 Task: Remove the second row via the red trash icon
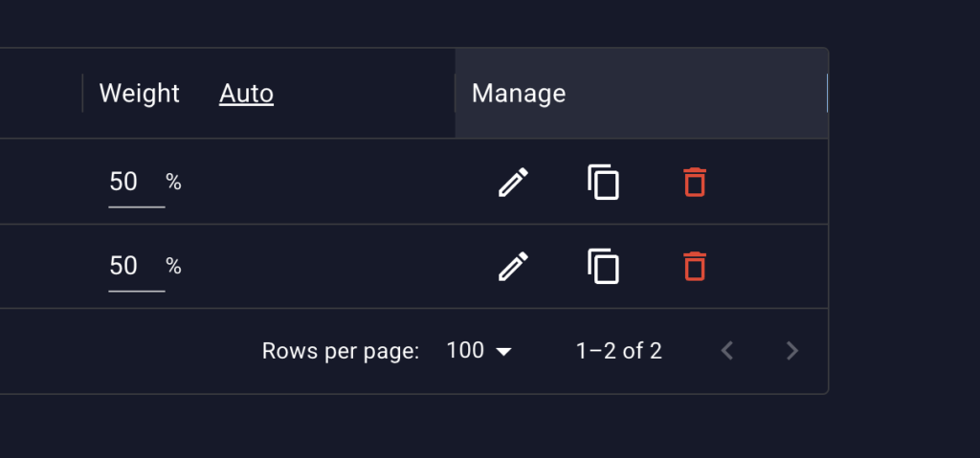click(x=695, y=266)
